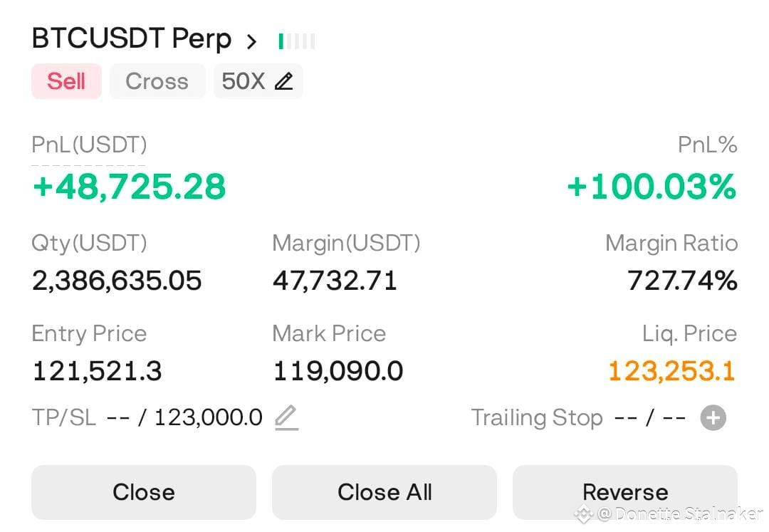769x532 pixels.
Task: Open BTCUSDT Perp details chevron
Action: pyautogui.click(x=251, y=41)
